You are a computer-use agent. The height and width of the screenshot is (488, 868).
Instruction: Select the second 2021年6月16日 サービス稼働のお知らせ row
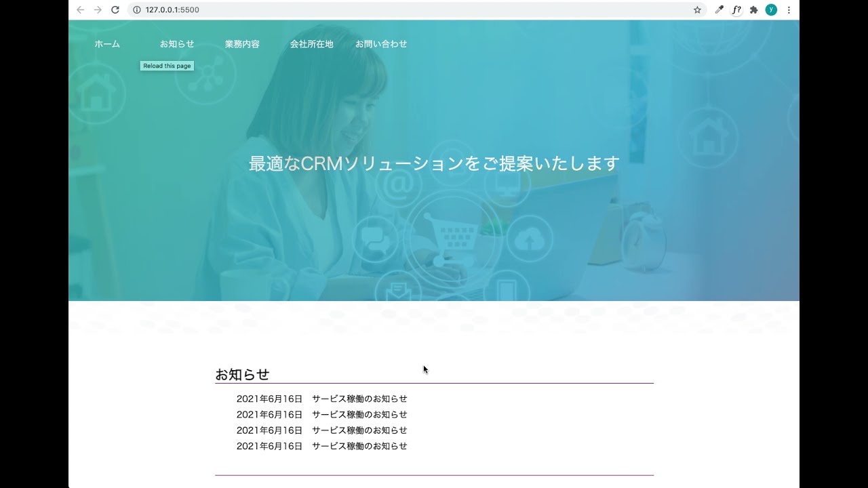322,414
